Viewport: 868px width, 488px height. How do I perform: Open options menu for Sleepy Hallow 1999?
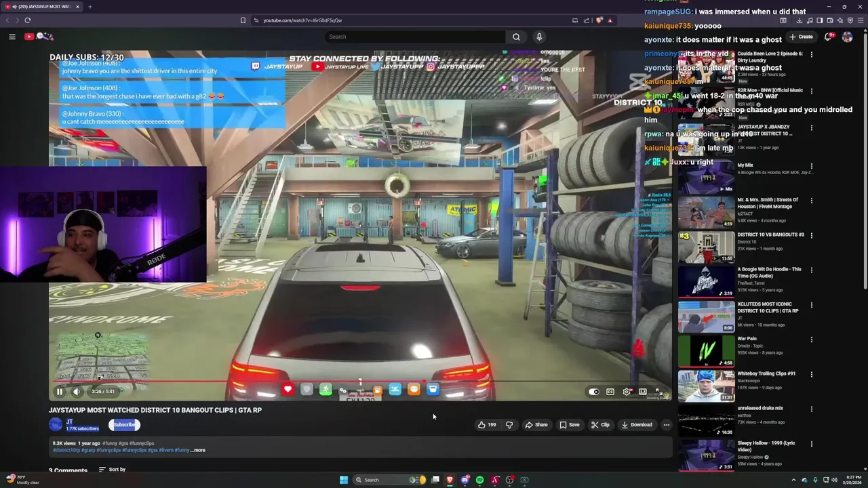811,443
